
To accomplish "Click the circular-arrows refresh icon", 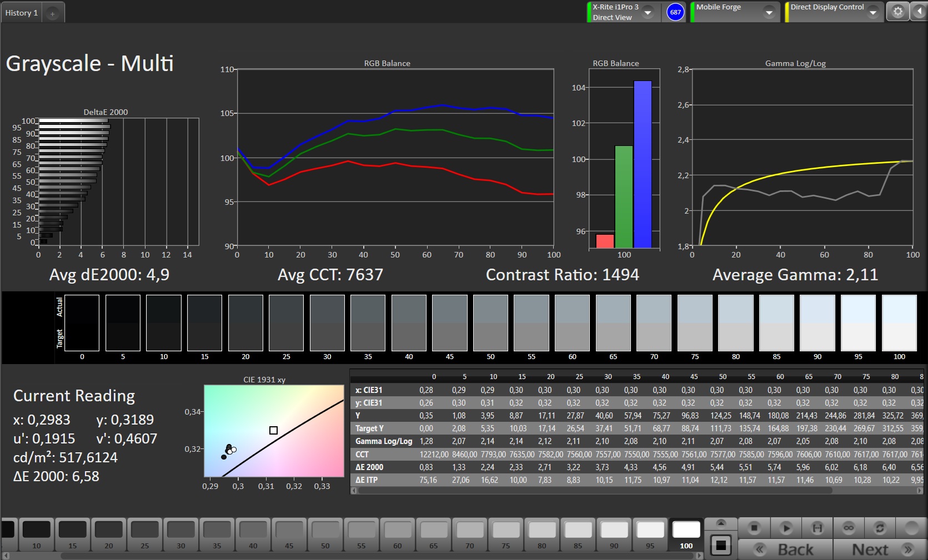I will pyautogui.click(x=880, y=528).
